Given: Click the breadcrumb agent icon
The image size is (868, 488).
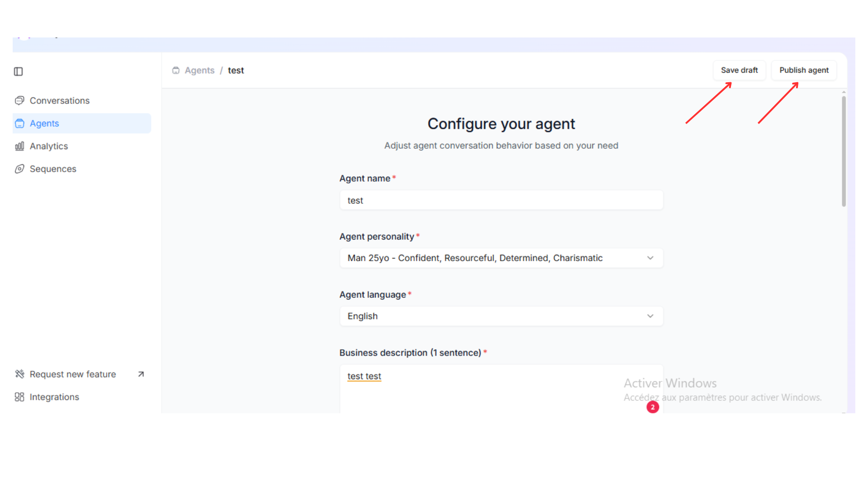Looking at the screenshot, I should (176, 70).
